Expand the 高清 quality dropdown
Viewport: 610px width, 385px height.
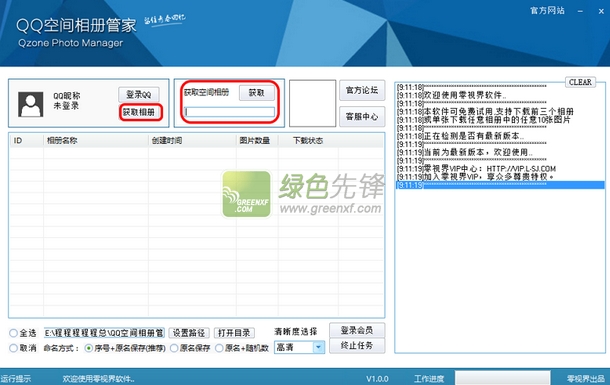(x=319, y=347)
